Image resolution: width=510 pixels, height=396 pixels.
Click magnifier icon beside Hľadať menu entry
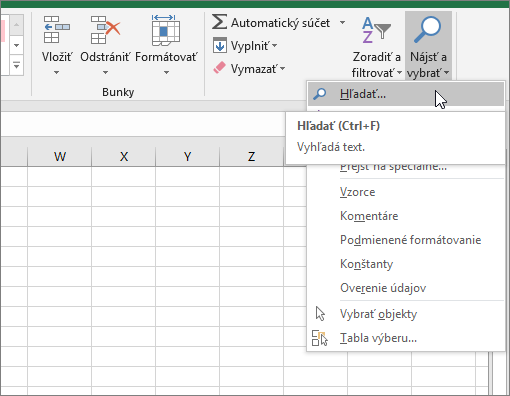coord(320,94)
